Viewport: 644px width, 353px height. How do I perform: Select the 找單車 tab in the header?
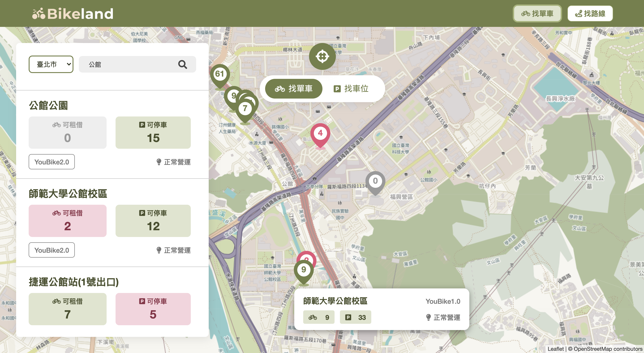(x=537, y=13)
